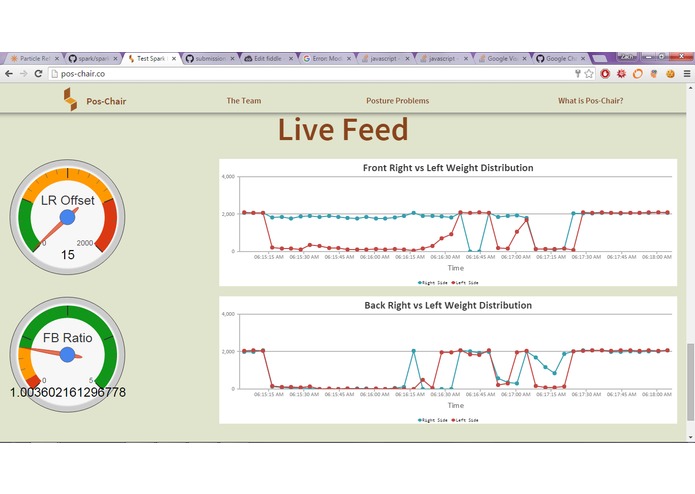Click the orange ring extension icon

637,74
